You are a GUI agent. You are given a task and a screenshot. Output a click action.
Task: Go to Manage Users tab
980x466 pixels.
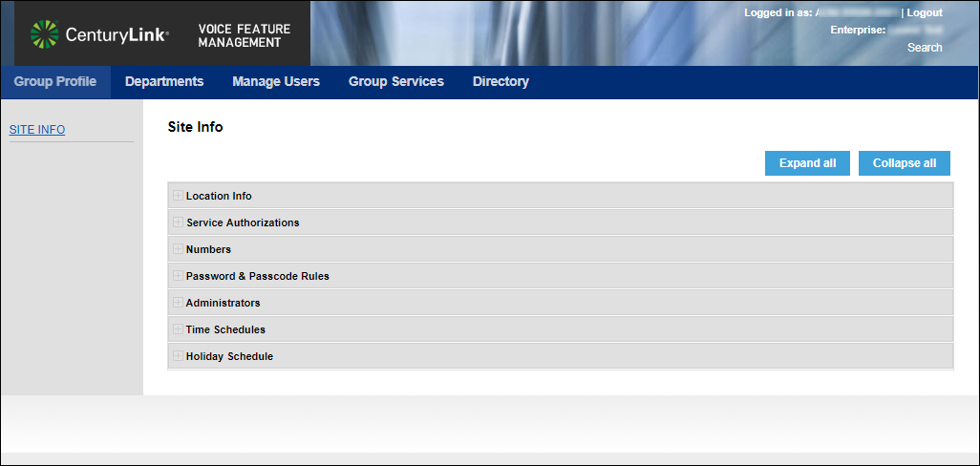(x=276, y=82)
